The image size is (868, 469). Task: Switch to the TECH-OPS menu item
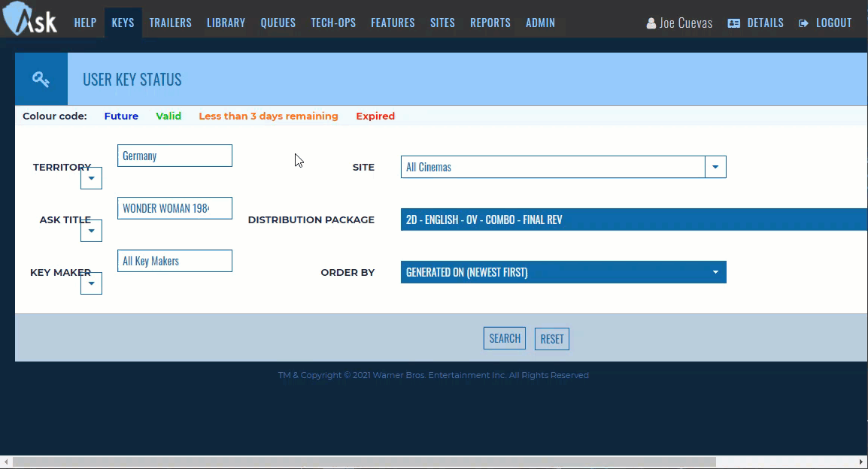coord(333,23)
